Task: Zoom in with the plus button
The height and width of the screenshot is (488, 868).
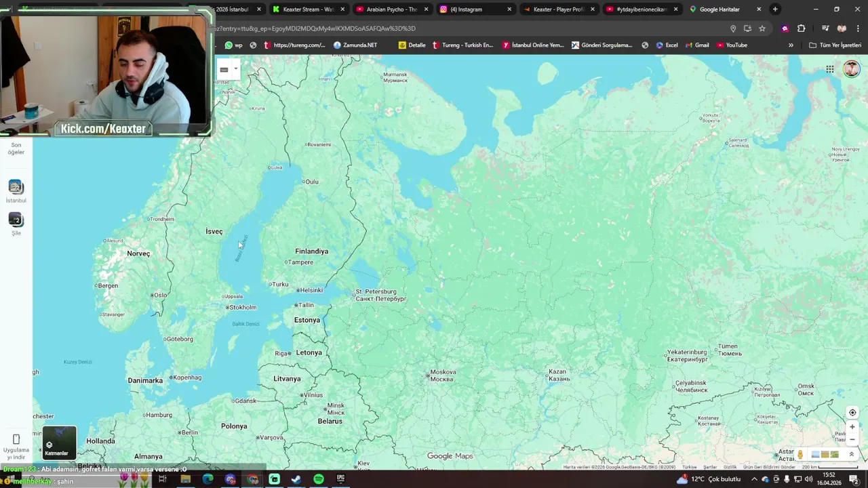Action: 852,427
